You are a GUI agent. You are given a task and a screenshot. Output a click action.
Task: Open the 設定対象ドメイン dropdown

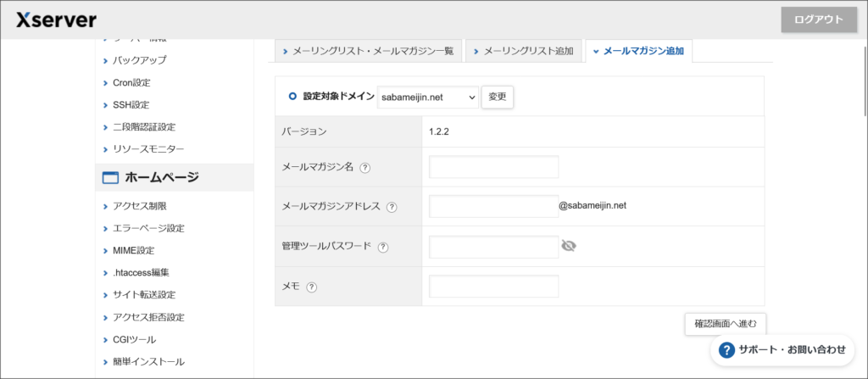click(428, 97)
